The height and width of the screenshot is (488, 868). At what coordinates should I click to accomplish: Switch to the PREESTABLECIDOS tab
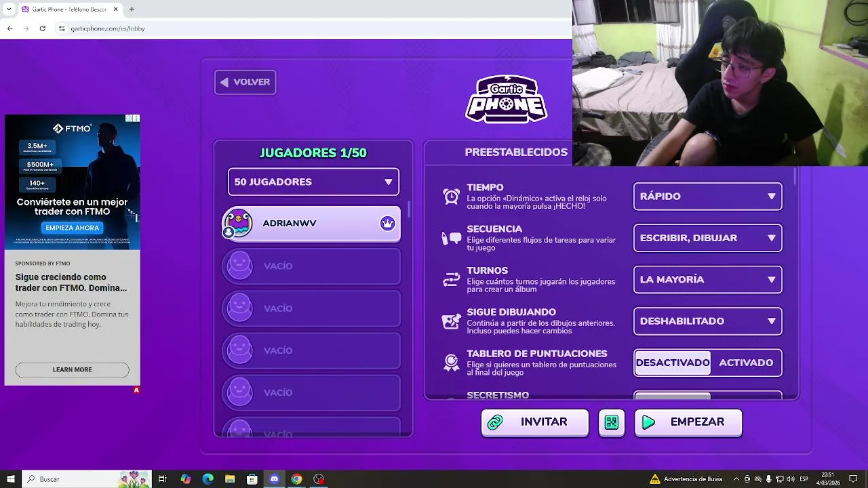[x=516, y=152]
